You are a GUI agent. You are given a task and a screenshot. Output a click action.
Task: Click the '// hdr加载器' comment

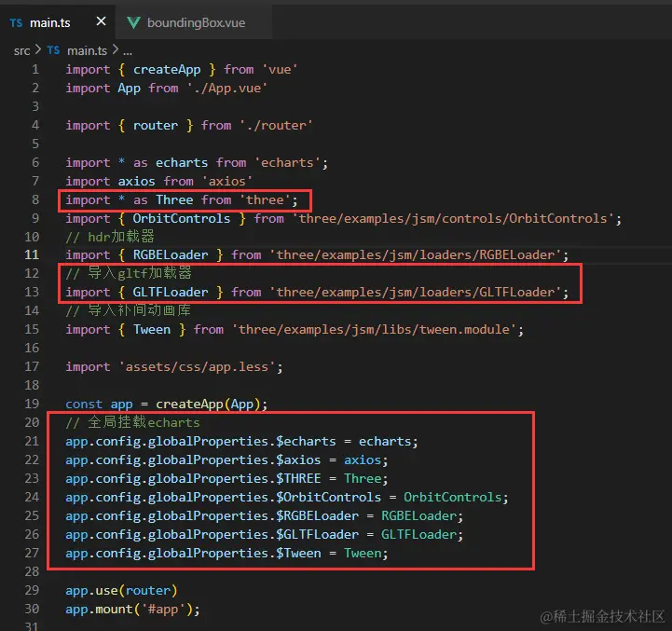click(x=110, y=237)
